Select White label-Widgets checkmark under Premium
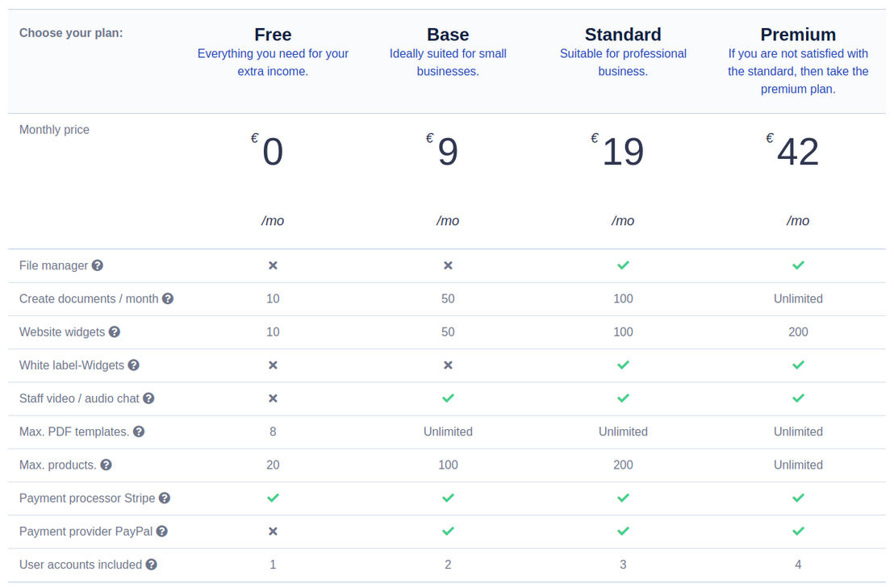Image resolution: width=894 pixels, height=588 pixels. pyautogui.click(x=798, y=365)
